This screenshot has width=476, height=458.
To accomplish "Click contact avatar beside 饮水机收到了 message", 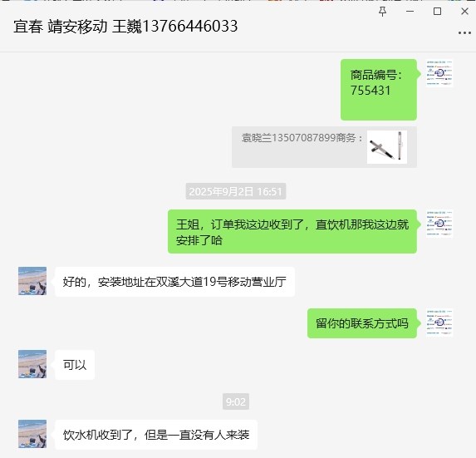I will [32, 434].
